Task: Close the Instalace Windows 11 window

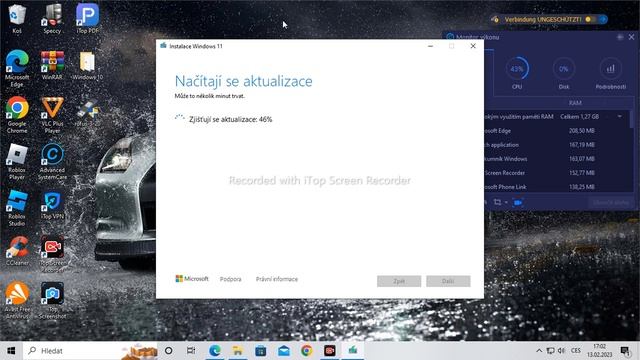Action: click(x=473, y=46)
